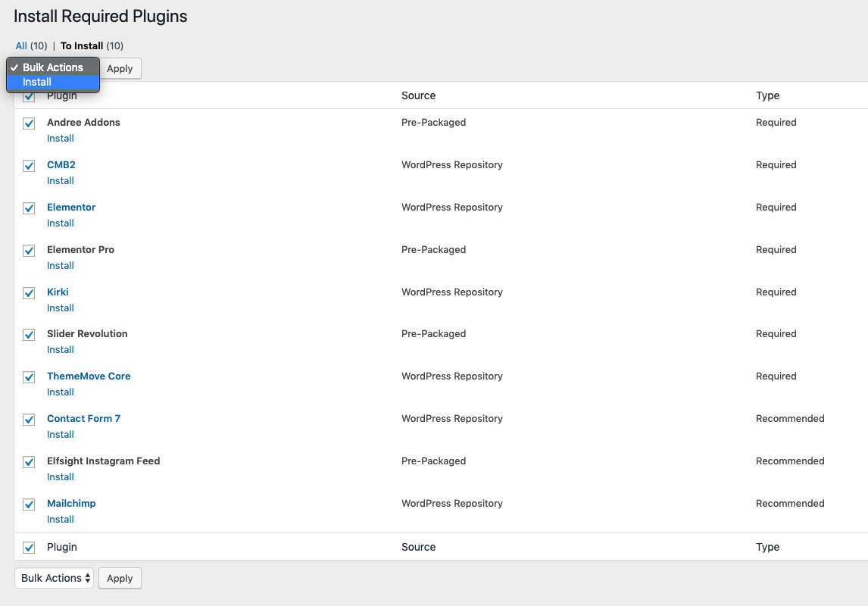Viewport: 868px width, 606px height.
Task: Click the "All (10)" filter link
Action: click(21, 45)
